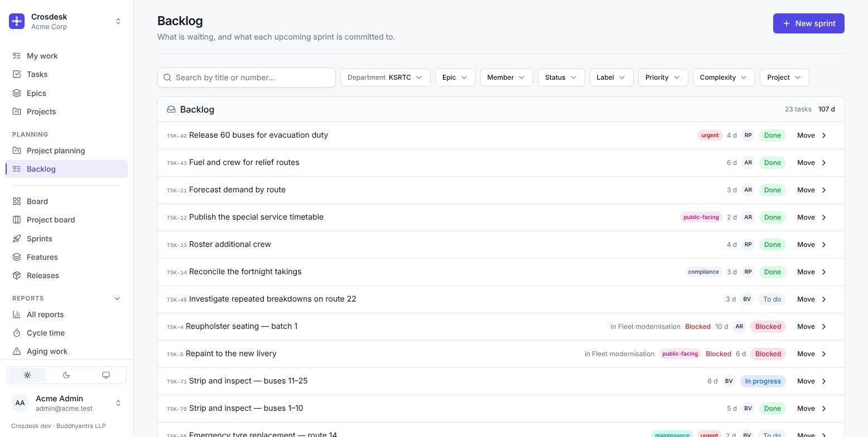This screenshot has height=437, width=868.
Task: Open the Status filter dropdown
Action: coord(561,77)
